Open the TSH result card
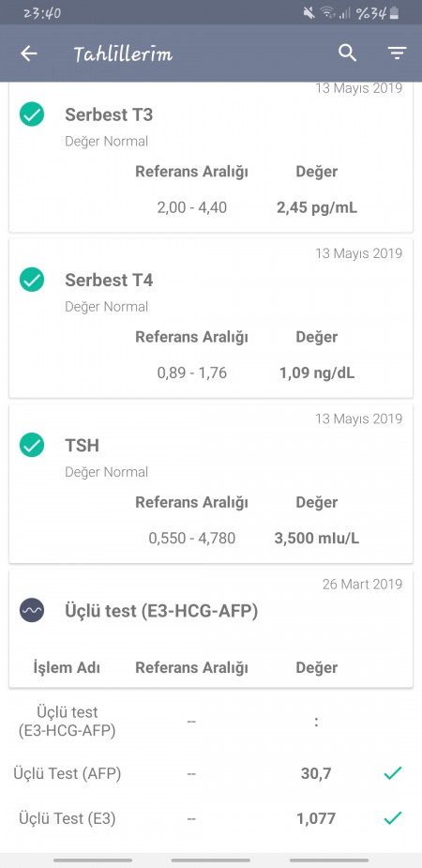The image size is (422, 868). [211, 484]
